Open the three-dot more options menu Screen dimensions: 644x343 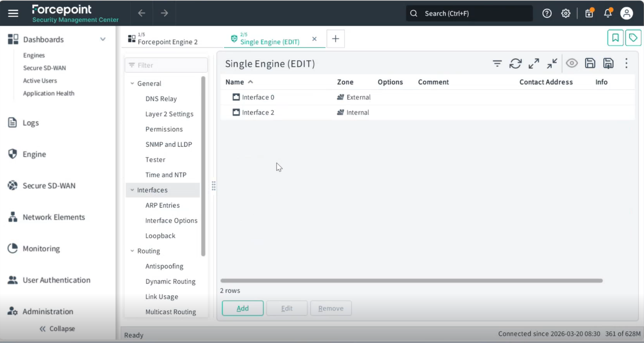tap(627, 63)
